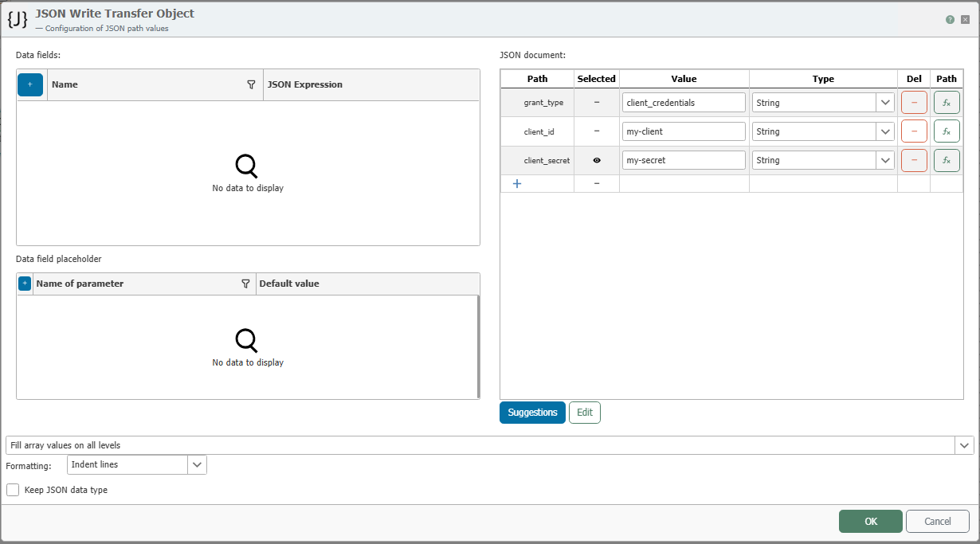Close the JSON Write Transfer Object dialog

pyautogui.click(x=966, y=20)
